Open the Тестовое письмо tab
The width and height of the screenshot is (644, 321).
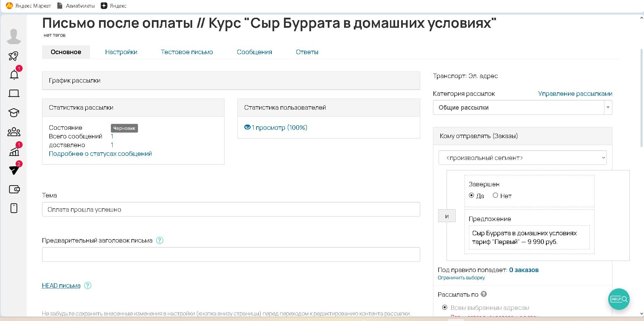coord(187,52)
